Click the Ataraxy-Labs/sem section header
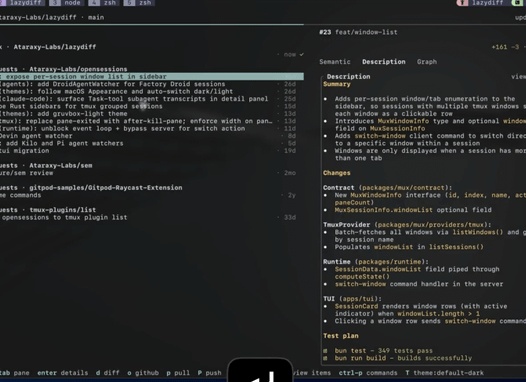This screenshot has width=526, height=382. (x=46, y=165)
